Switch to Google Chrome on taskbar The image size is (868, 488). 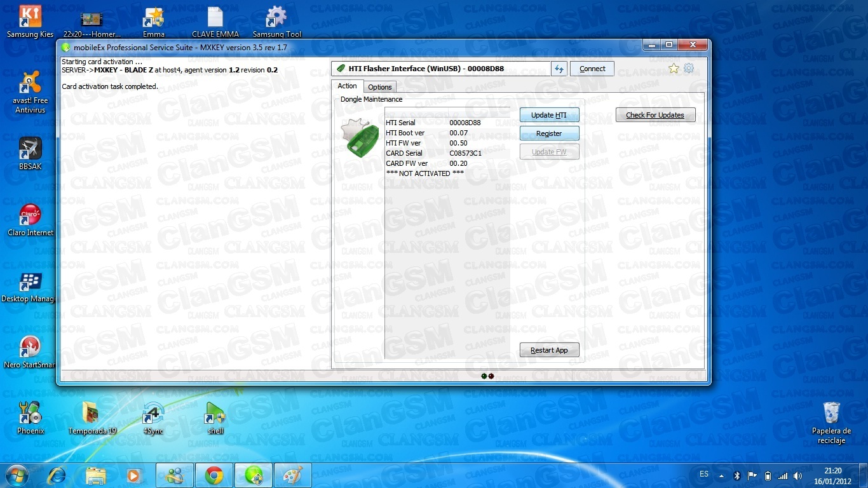pos(214,475)
